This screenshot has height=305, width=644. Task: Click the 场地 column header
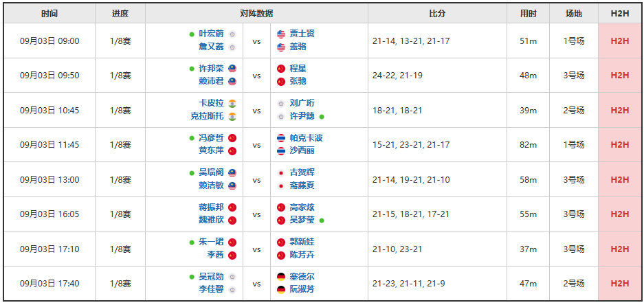[574, 14]
